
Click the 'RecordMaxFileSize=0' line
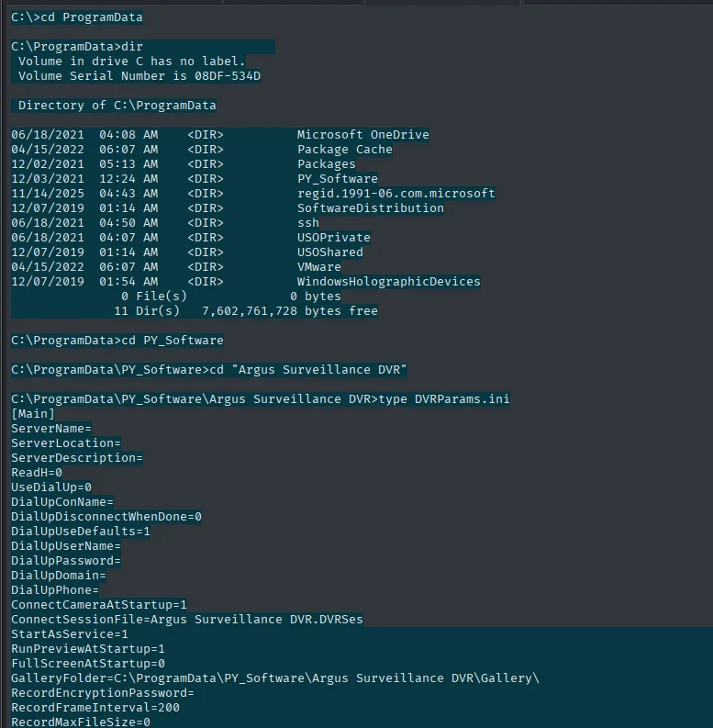(x=81, y=722)
